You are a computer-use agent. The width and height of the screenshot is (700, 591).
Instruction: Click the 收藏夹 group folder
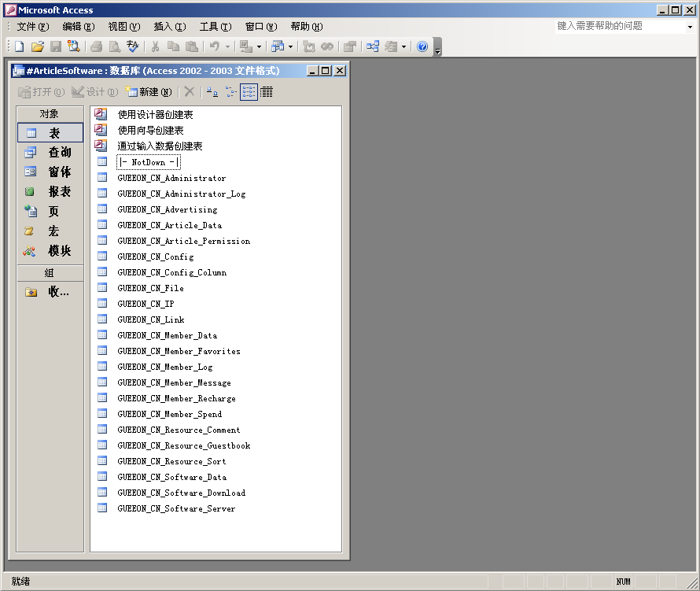(50, 292)
